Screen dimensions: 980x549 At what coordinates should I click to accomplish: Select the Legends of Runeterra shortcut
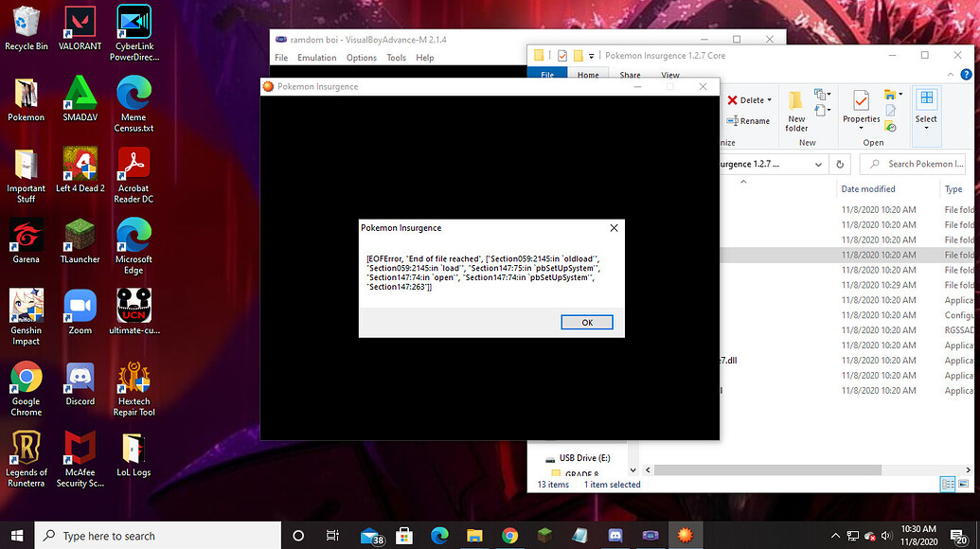(26, 459)
